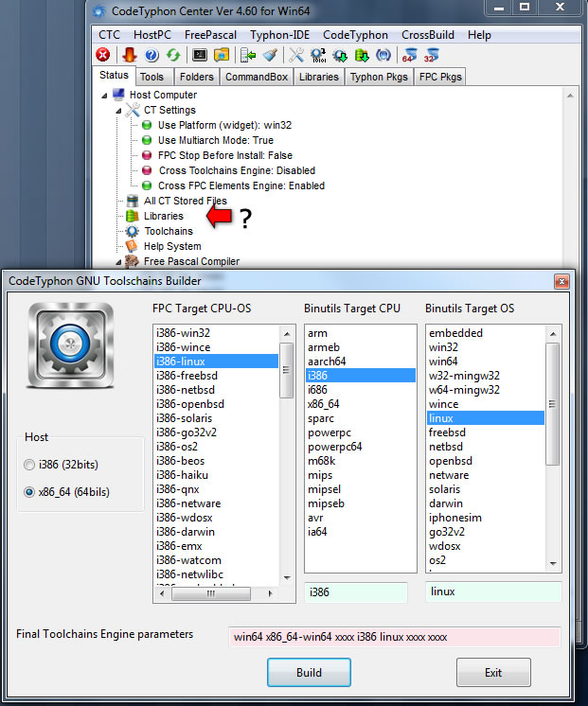Viewport: 588px width, 706px height.
Task: Collapse the Free Pascal Compiler tree node
Action: tap(118, 261)
